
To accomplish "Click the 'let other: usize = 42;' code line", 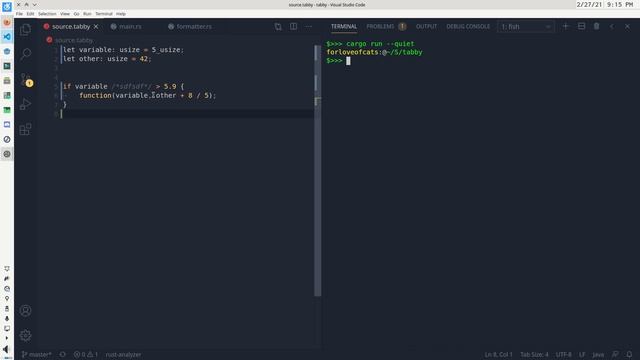I will click(x=107, y=59).
